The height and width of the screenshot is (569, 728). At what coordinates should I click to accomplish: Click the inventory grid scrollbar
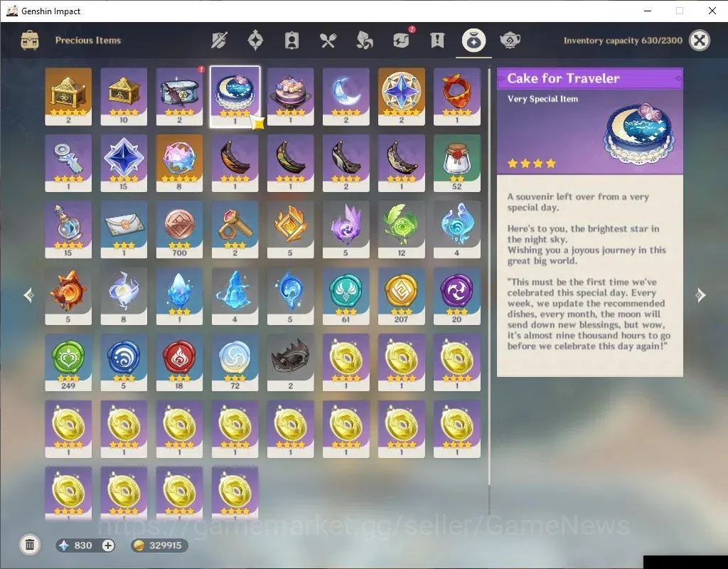[x=489, y=279]
